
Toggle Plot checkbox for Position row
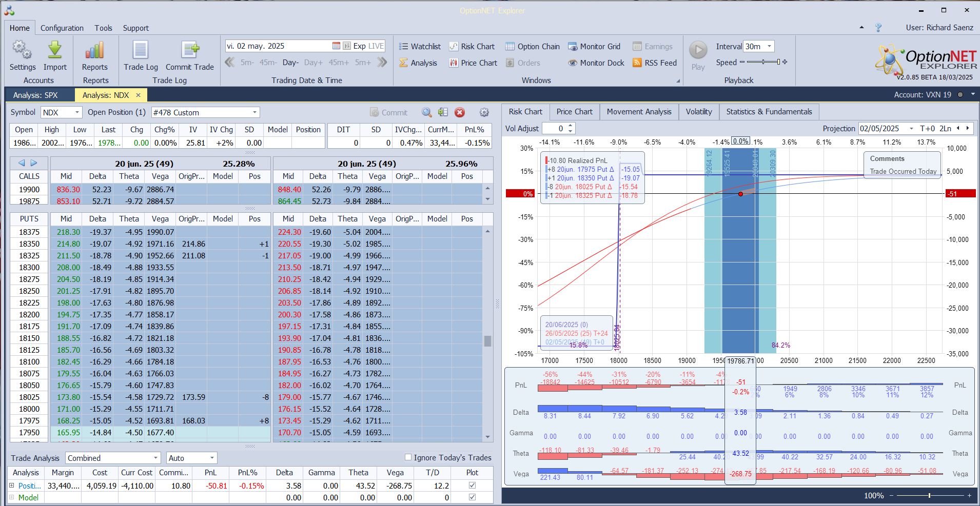click(x=472, y=485)
